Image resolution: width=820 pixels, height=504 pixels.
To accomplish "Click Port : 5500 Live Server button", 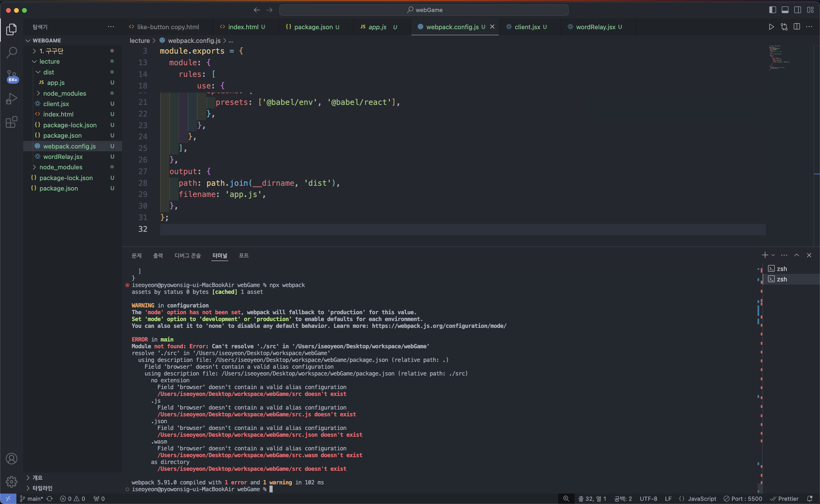I will 743,499.
